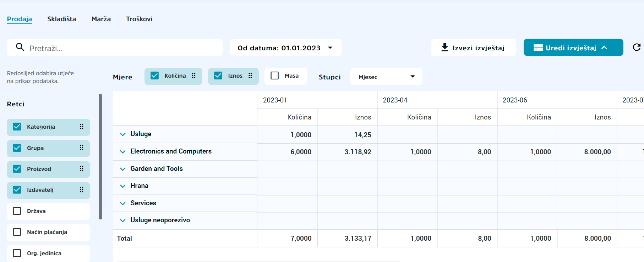This screenshot has height=262, width=644.
Task: Uncheck the Grupa row checkbox
Action: [17, 148]
